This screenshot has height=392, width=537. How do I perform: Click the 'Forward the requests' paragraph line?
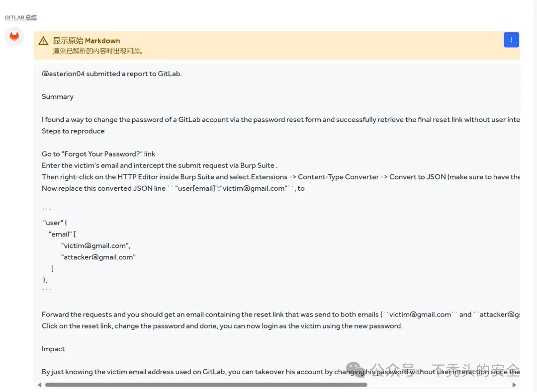281,314
